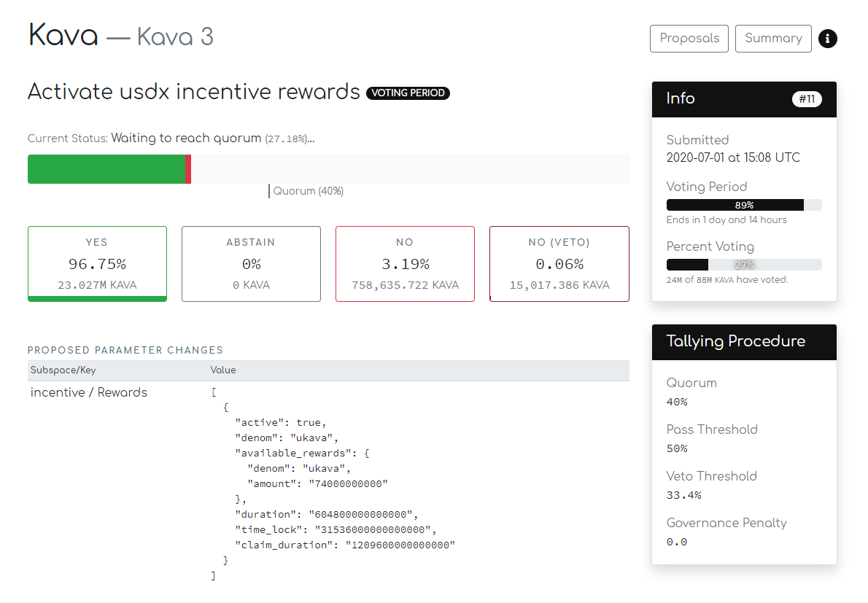Click 'Ends in 1 day and 14 hours'
The width and height of the screenshot is (868, 603).
726,219
